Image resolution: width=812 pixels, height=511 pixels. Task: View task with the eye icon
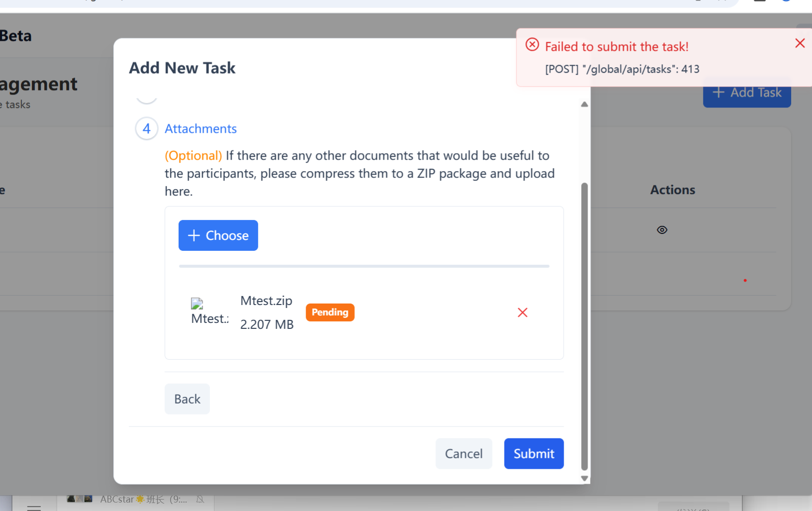[662, 230]
